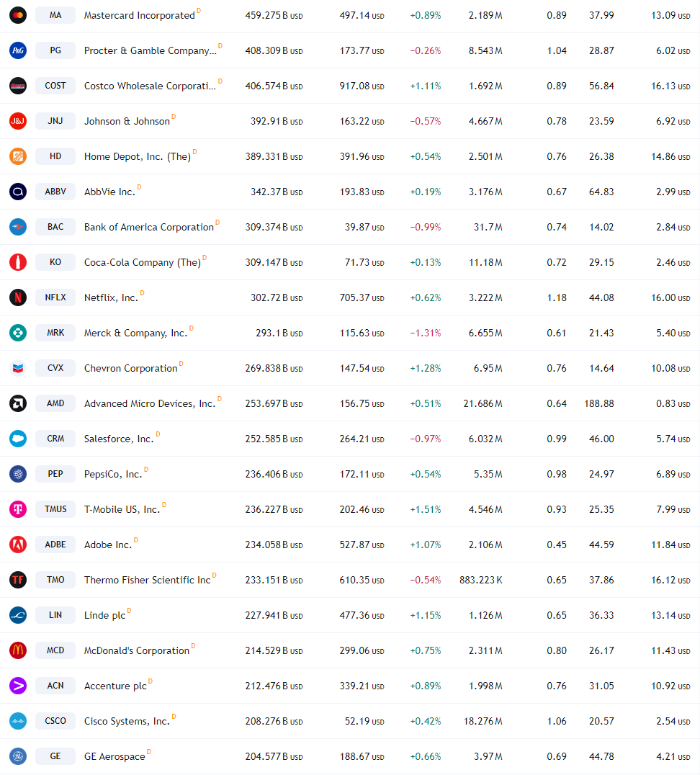Viewport: 700px width, 775px height.
Task: Select P/E value 188.88 for AMD
Action: pyautogui.click(x=599, y=404)
